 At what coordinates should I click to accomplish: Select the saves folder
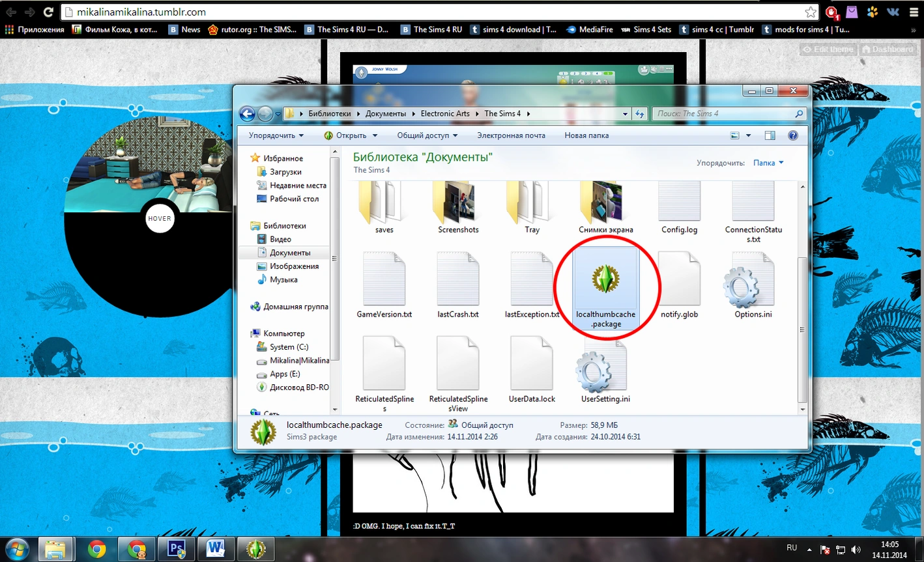click(384, 208)
